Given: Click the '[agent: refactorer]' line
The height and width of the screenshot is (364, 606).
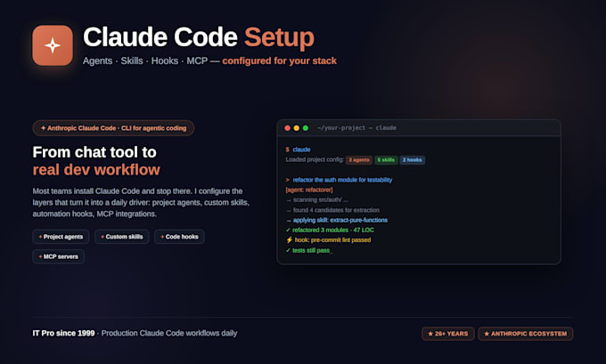Looking at the screenshot, I should [x=309, y=190].
